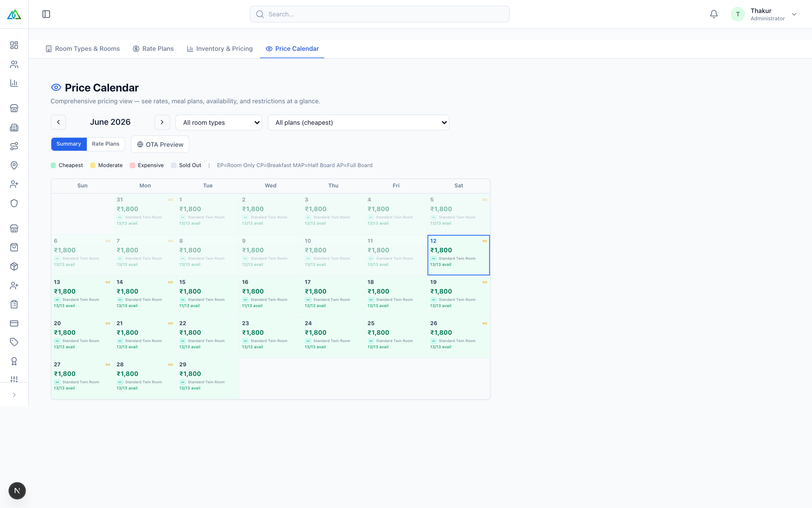The width and height of the screenshot is (812, 508).
Task: Click the Standard Twin Room label on day 17
Action: coord(332,300)
